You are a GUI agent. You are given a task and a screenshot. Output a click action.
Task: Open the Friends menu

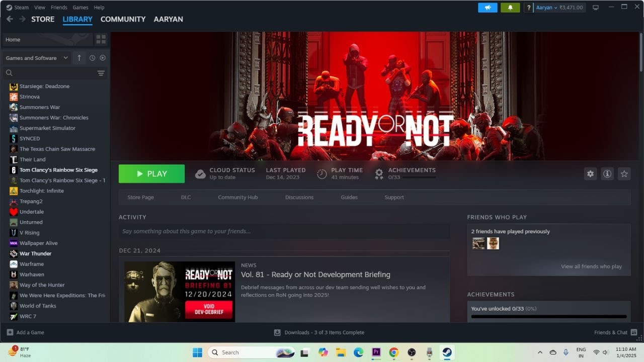(59, 8)
